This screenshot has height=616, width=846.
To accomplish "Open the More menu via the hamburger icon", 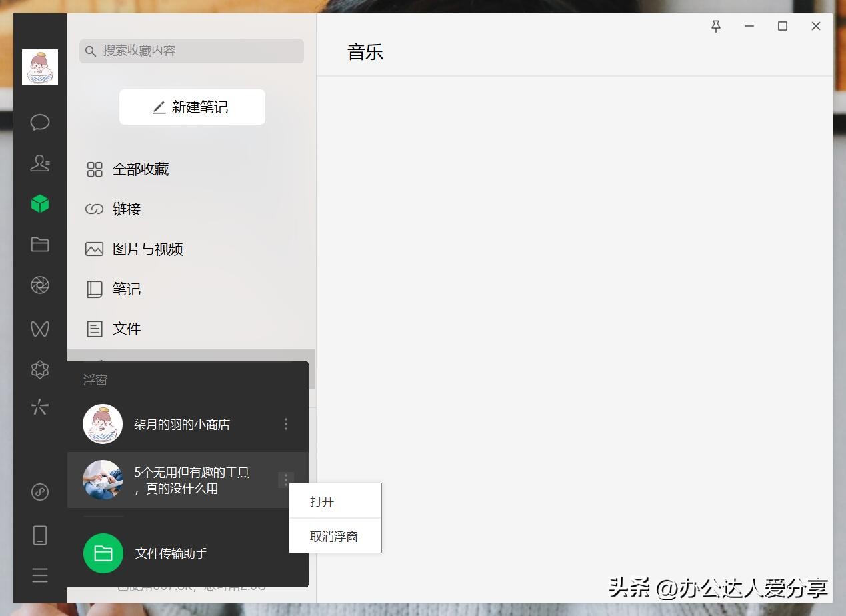I will point(39,575).
